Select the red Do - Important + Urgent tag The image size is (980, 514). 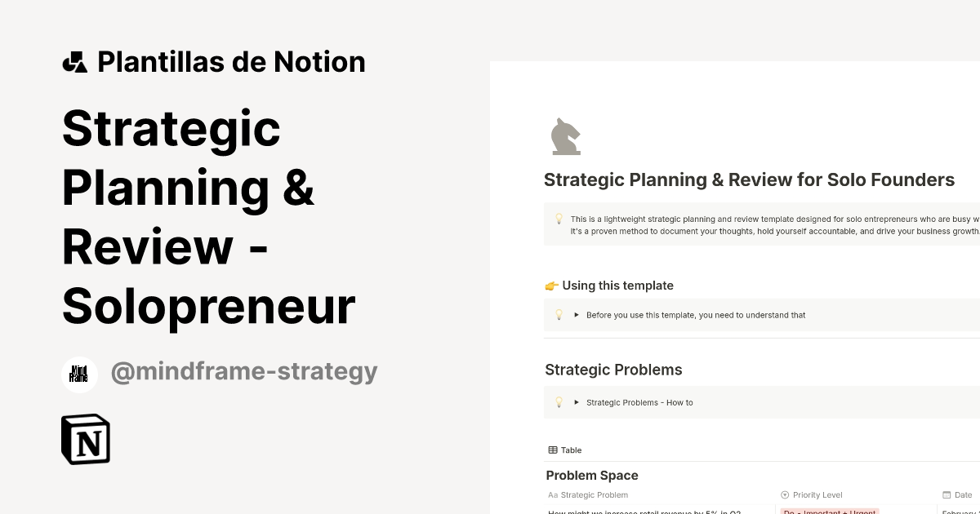[829, 512]
